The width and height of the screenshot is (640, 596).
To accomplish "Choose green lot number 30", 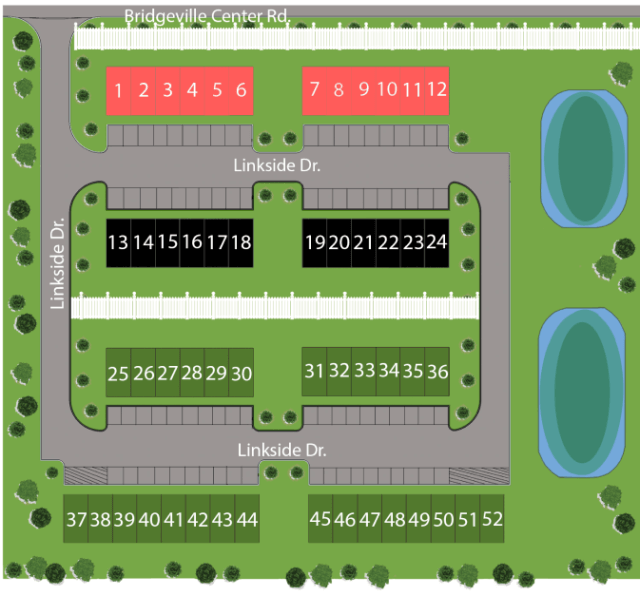I will [x=241, y=374].
